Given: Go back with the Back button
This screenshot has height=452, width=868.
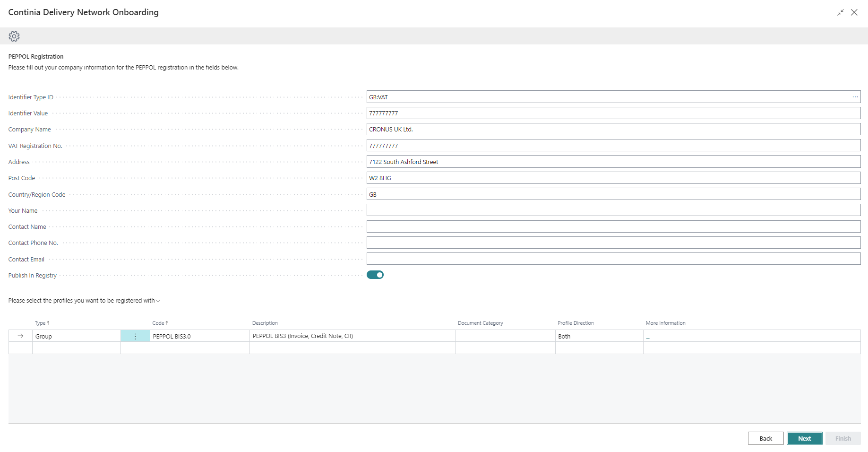Looking at the screenshot, I should point(766,438).
